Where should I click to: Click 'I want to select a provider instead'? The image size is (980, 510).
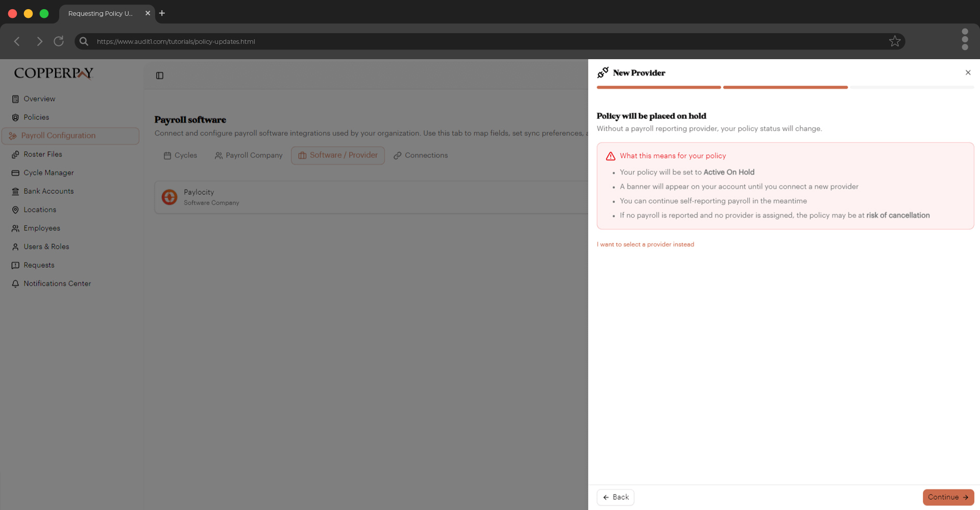pyautogui.click(x=645, y=245)
